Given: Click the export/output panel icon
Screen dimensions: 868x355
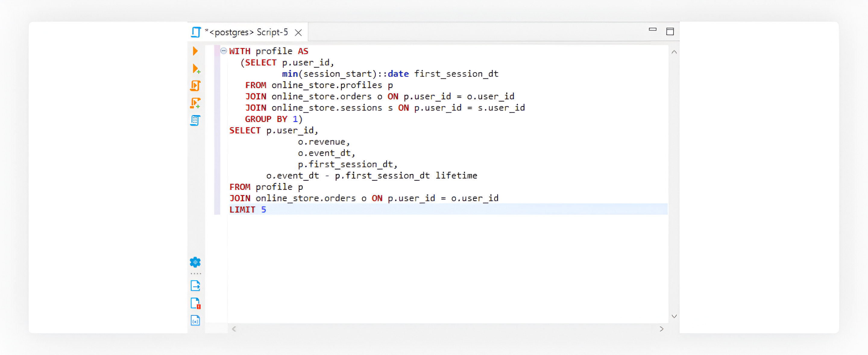Looking at the screenshot, I should (x=195, y=286).
